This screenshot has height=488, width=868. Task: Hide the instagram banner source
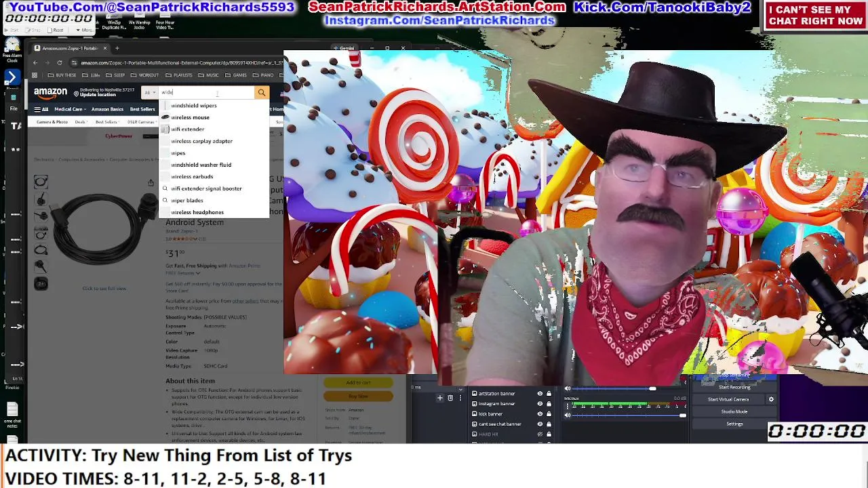540,403
